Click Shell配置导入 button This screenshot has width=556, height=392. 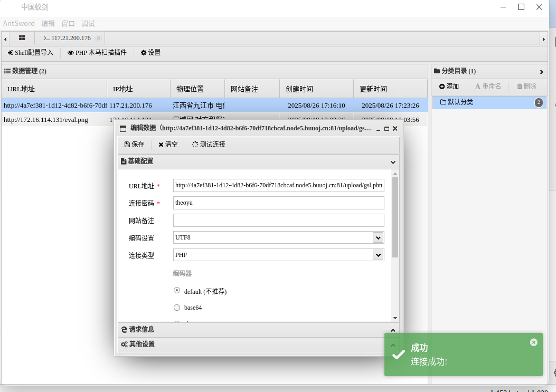(31, 52)
